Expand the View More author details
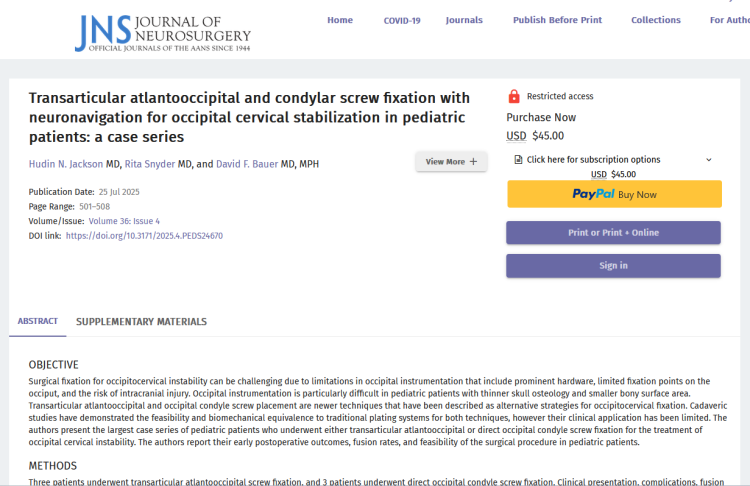The height and width of the screenshot is (486, 750). tap(451, 162)
